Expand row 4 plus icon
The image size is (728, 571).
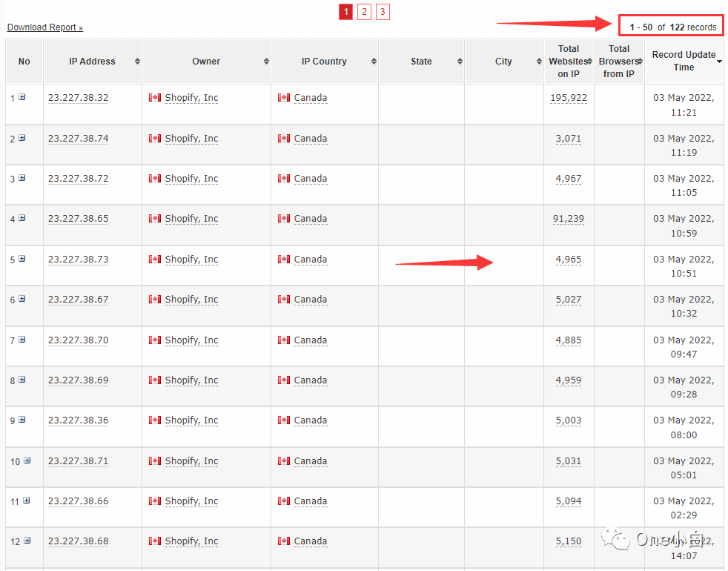tap(21, 218)
